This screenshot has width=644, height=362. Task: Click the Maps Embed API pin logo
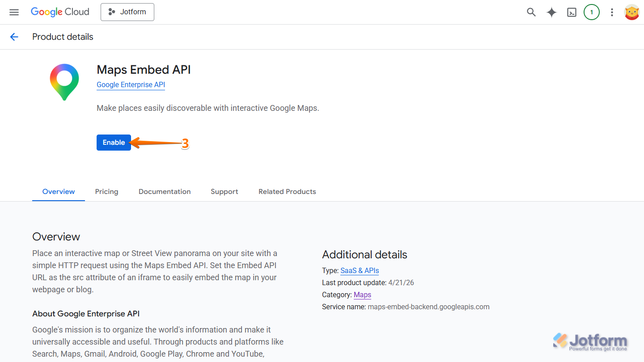(64, 82)
